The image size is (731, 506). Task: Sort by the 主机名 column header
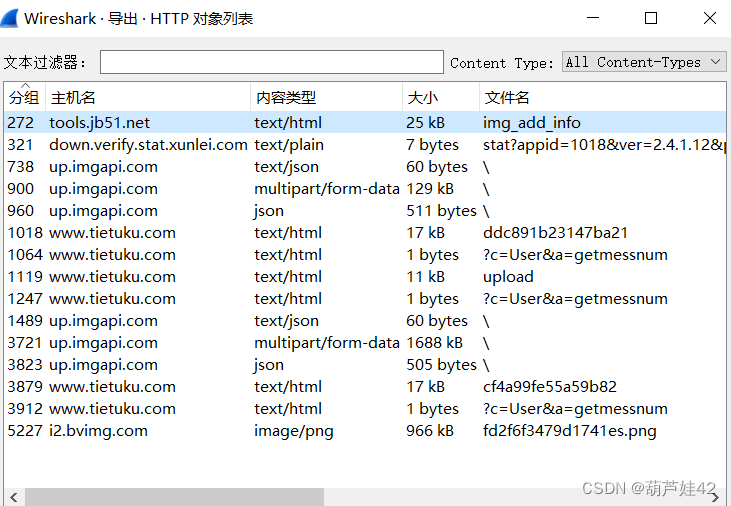tap(148, 97)
